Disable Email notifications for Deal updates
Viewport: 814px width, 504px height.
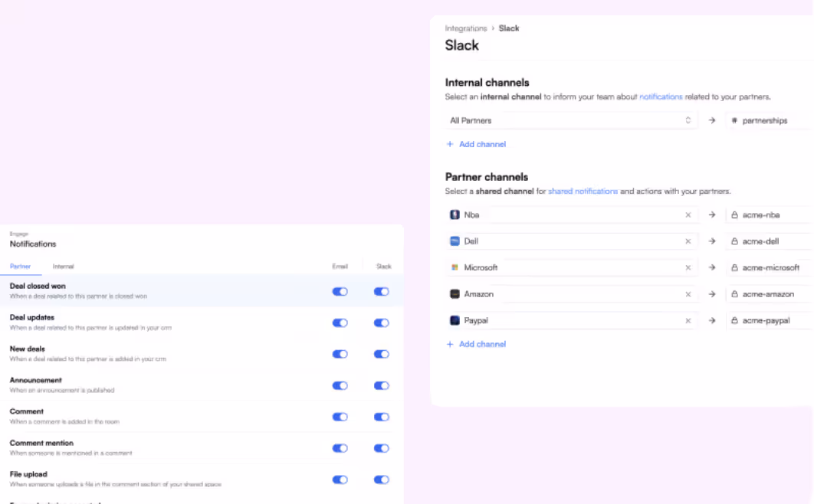point(340,323)
